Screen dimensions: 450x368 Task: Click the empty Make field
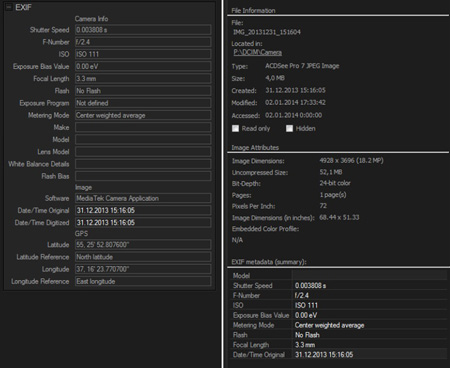click(x=143, y=127)
